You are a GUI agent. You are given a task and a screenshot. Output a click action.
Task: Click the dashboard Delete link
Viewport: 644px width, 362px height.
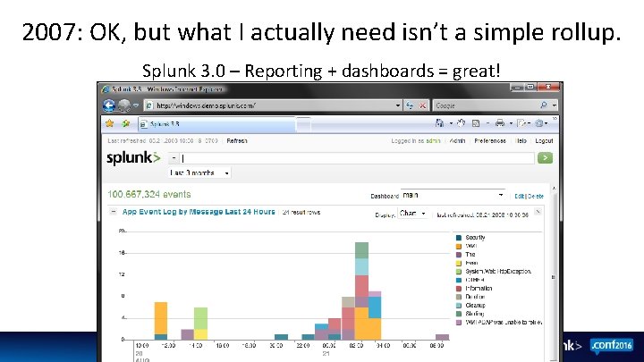coord(536,196)
